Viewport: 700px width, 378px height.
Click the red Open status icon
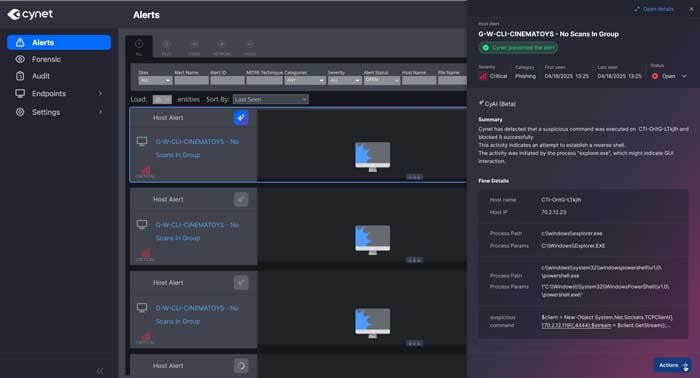pos(655,76)
